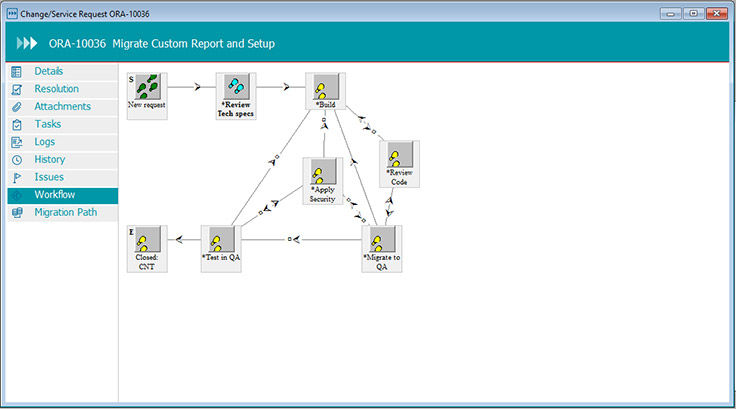Screen dimensions: 736x409
Task: Select the Test in QA node
Action: pos(221,249)
